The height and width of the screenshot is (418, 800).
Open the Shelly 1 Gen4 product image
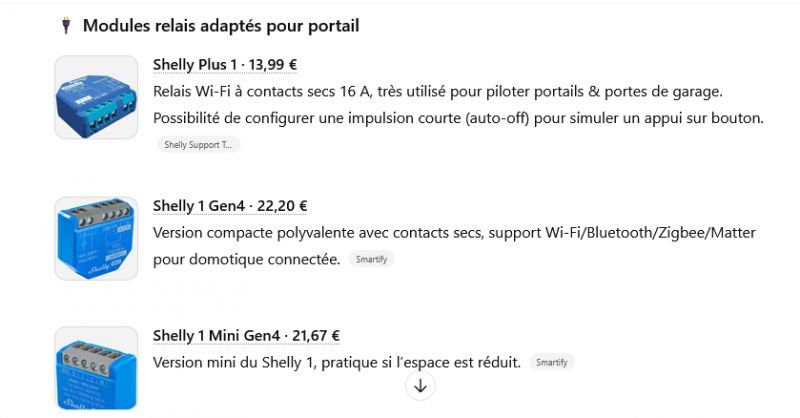96,238
